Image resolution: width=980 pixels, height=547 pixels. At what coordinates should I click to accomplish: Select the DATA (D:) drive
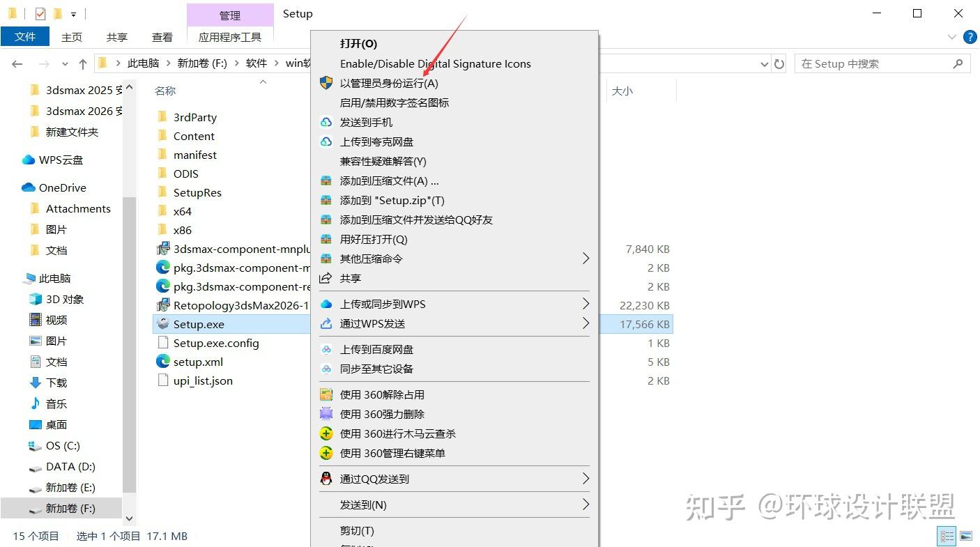pos(70,466)
